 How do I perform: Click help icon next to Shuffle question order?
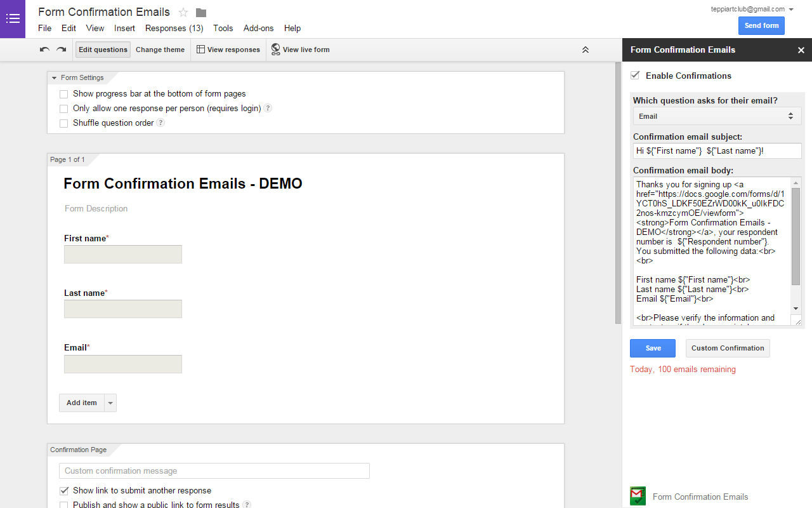pos(160,123)
